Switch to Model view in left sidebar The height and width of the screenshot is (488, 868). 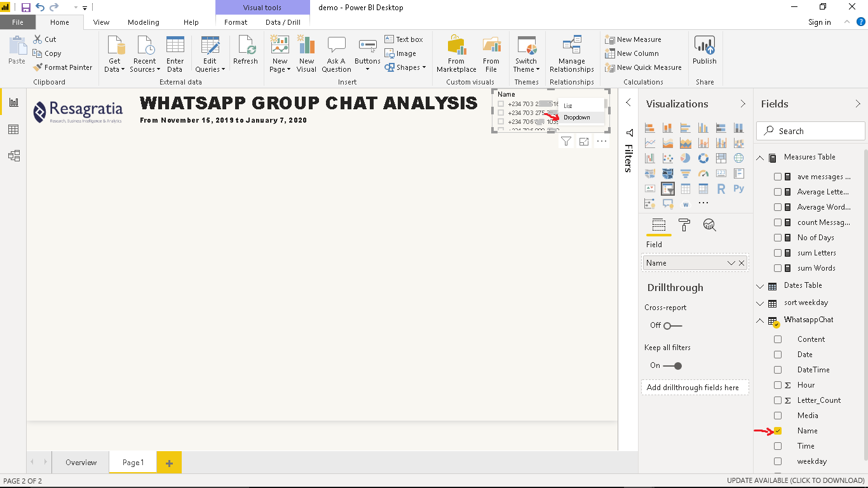(13, 156)
